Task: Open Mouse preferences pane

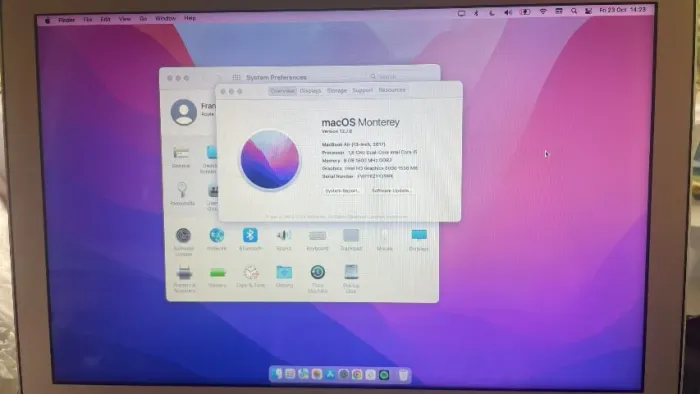Action: point(384,236)
